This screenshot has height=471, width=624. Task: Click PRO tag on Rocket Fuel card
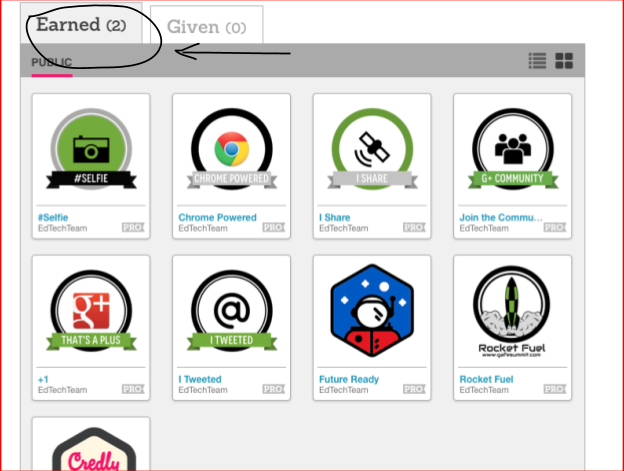555,389
